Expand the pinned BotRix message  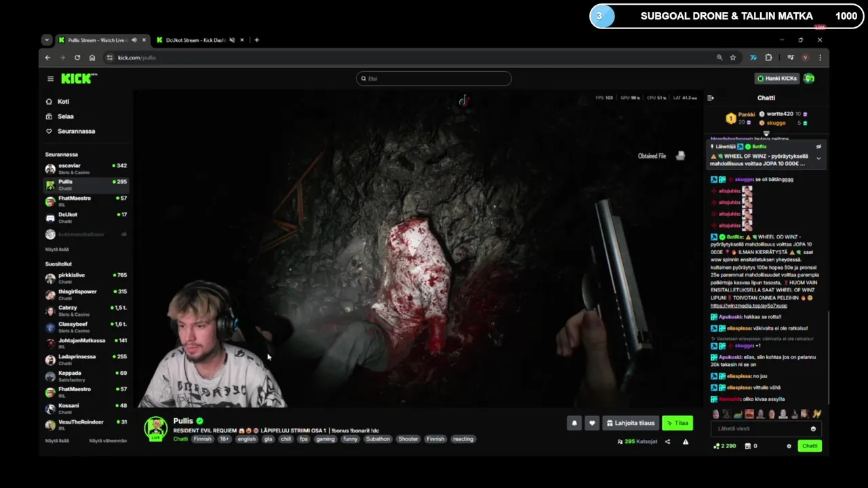[x=818, y=158]
